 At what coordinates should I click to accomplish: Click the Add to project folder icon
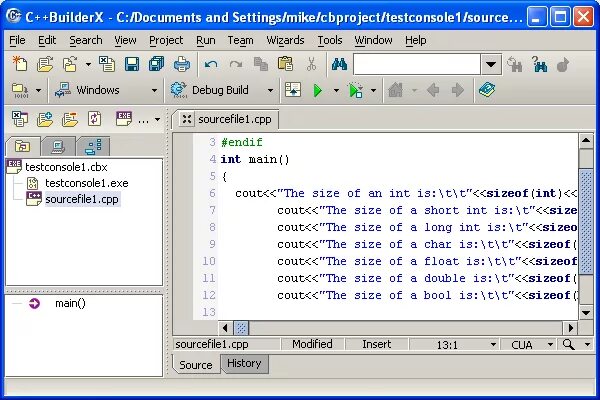tap(44, 119)
